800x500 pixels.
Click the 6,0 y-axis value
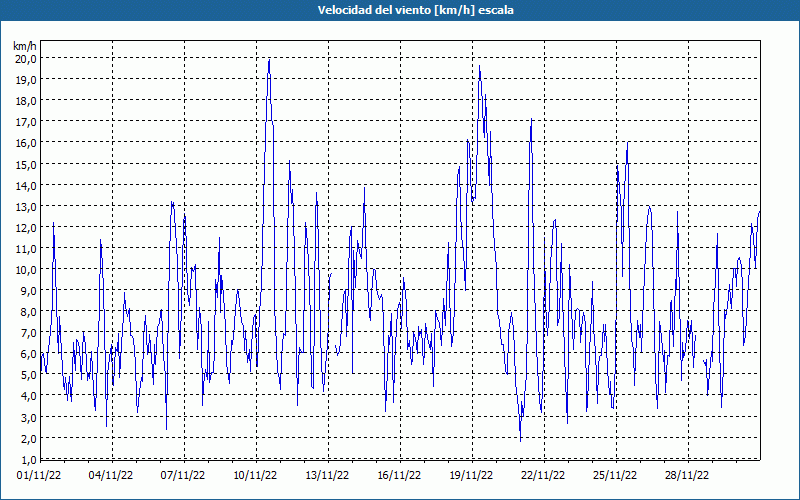pos(29,354)
